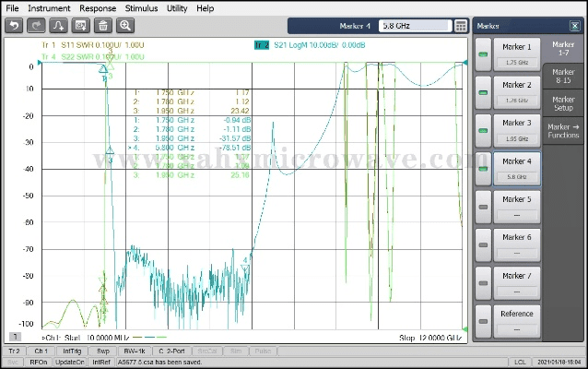Switch to the Marker 8-15 tab

[x=562, y=76]
